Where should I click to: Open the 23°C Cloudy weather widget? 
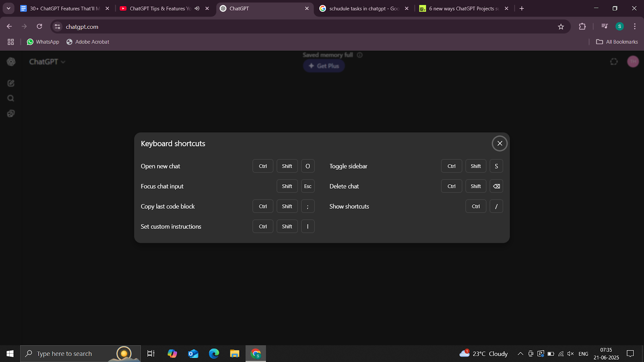pos(484,354)
